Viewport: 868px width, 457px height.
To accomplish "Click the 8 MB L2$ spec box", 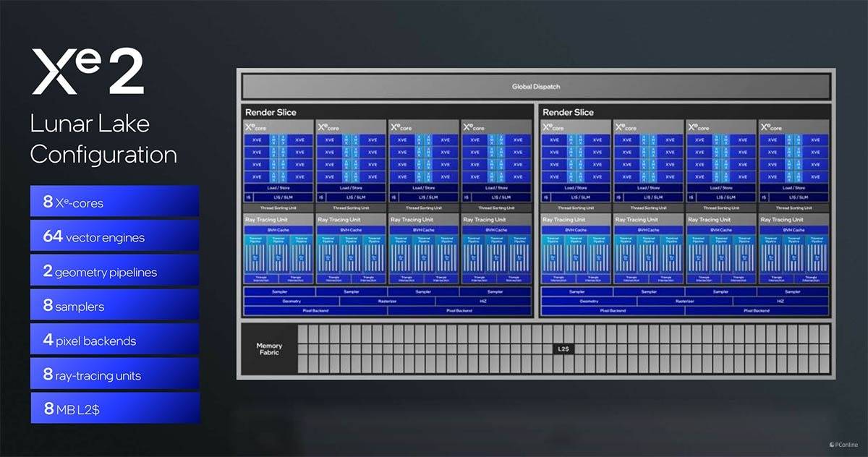I will tap(114, 409).
